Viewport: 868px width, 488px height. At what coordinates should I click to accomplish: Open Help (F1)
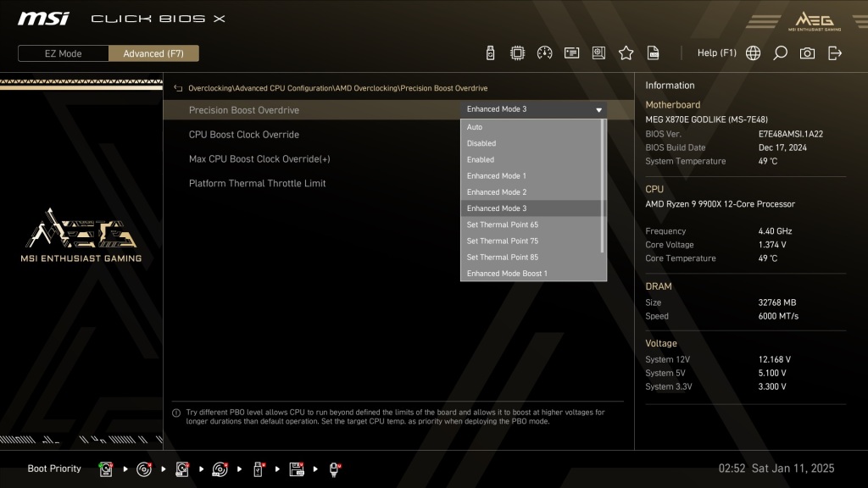(x=717, y=53)
